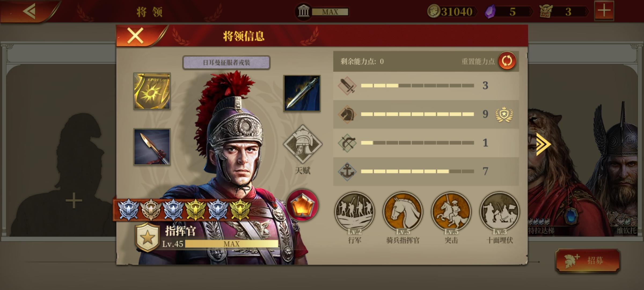Click the navy anchor ability icon
Viewport: 644px width, 290px height.
tap(347, 171)
